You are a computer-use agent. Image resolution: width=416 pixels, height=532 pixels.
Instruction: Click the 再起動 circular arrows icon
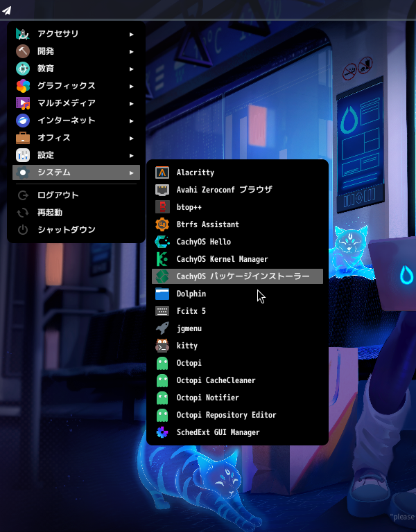tap(23, 213)
